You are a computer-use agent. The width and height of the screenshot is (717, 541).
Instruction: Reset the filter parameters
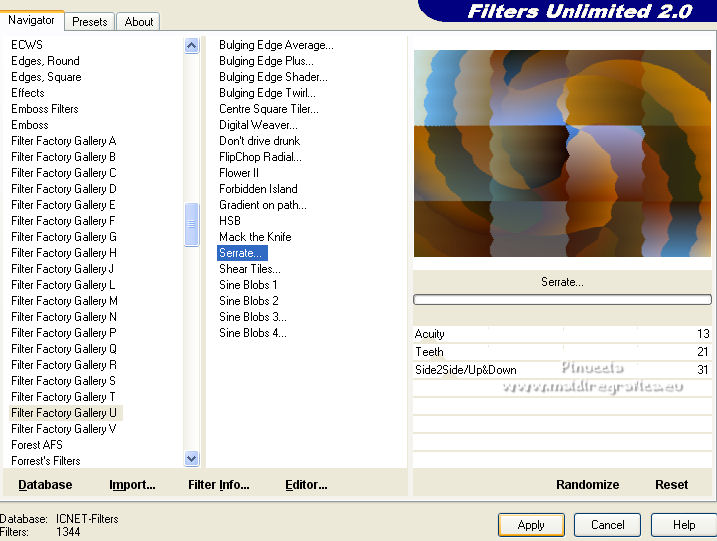(x=671, y=484)
